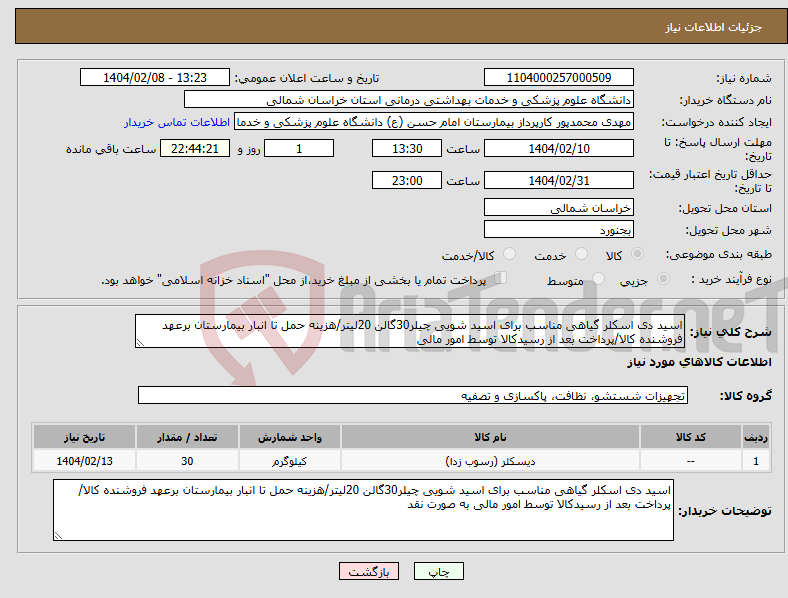This screenshot has width=788, height=598.
Task: Click the quantity cell 30
Action: pos(187,461)
